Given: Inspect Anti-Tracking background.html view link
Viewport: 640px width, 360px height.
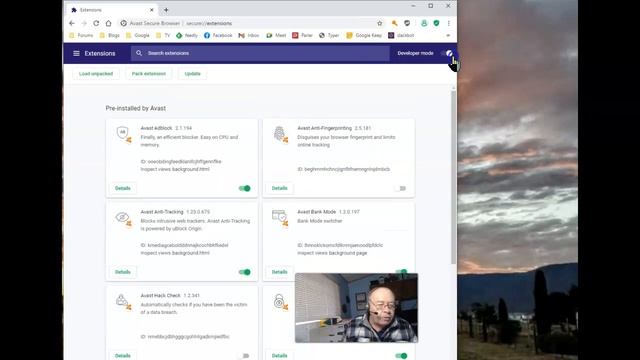Looking at the screenshot, I should 192,253.
